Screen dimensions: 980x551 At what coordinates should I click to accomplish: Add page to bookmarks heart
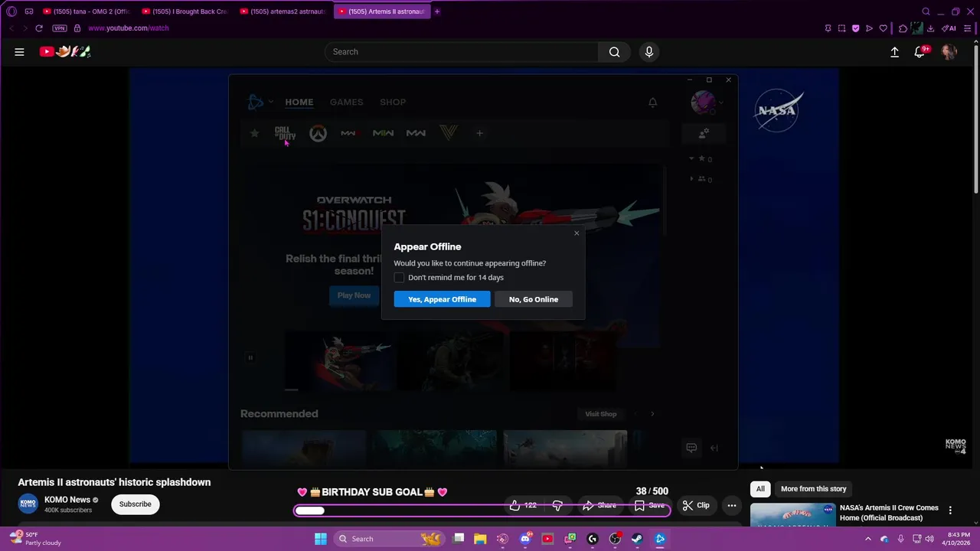(883, 28)
